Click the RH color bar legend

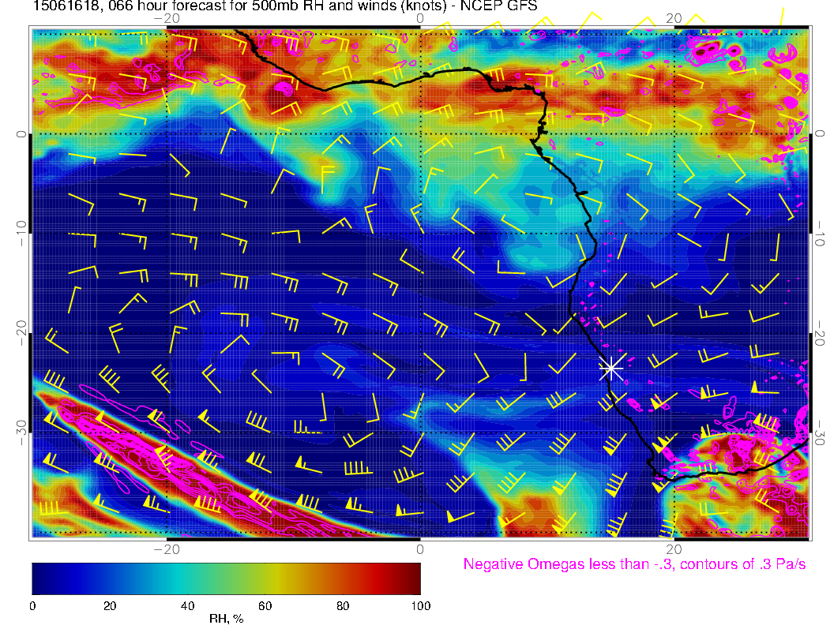[226, 578]
